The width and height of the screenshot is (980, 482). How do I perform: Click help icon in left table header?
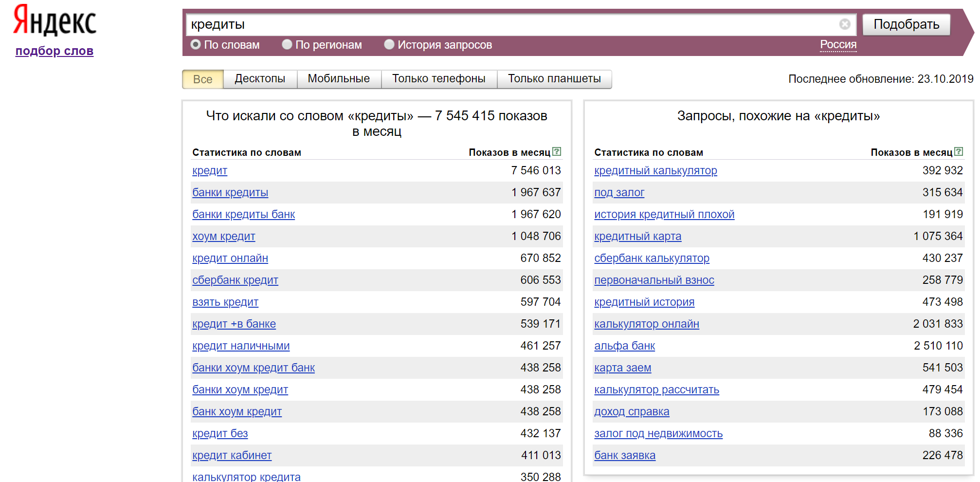pyautogui.click(x=557, y=152)
